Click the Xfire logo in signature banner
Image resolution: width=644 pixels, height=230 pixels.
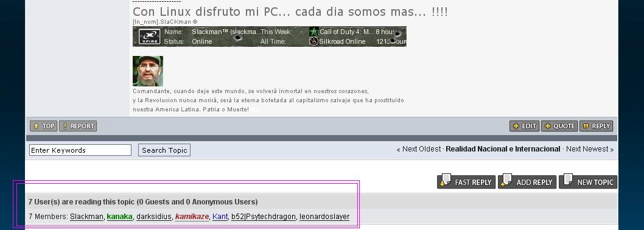149,37
